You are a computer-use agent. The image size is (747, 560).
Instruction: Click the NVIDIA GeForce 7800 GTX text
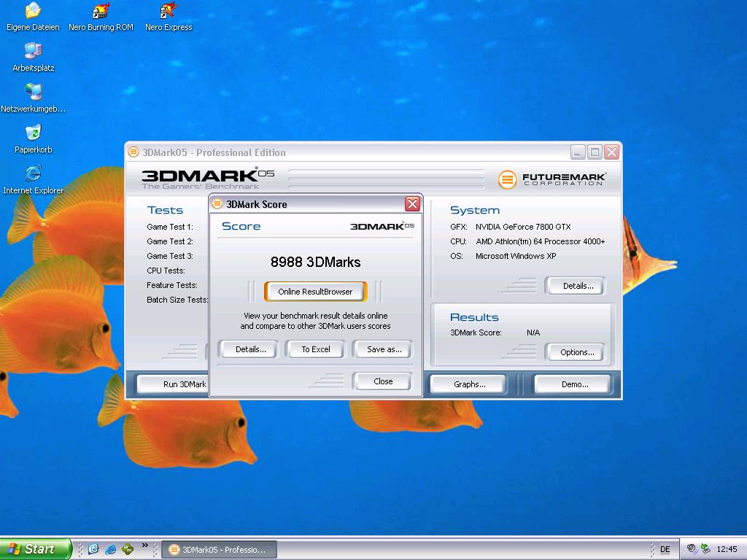[523, 227]
